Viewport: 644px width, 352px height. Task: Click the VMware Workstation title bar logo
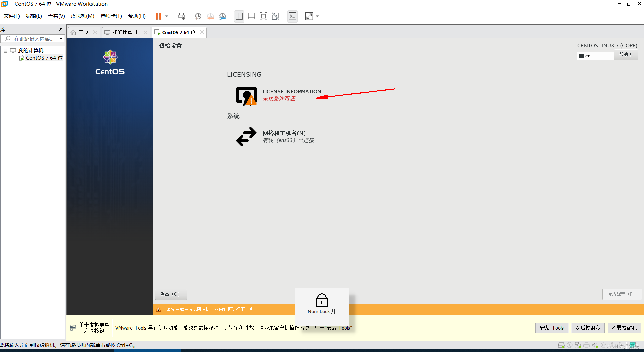4,4
